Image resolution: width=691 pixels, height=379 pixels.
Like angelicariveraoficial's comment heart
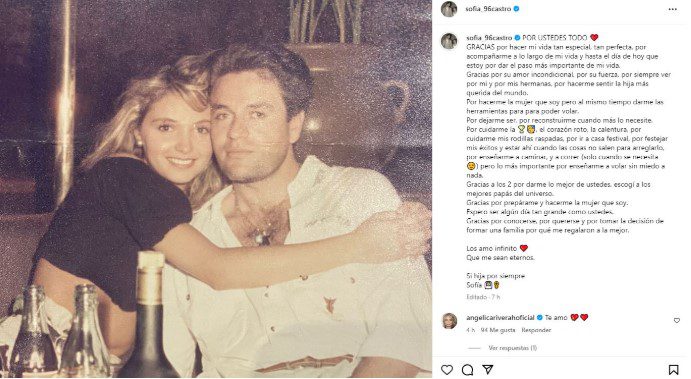[676, 321]
